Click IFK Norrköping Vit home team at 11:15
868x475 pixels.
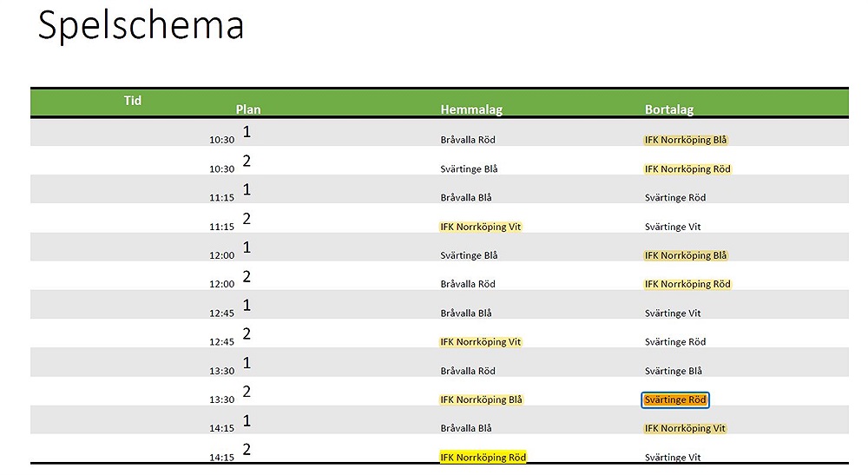(481, 227)
